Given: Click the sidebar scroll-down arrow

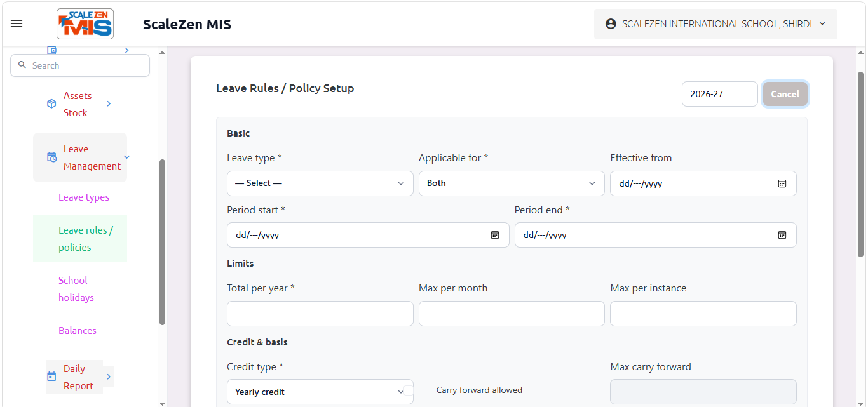Looking at the screenshot, I should point(162,403).
